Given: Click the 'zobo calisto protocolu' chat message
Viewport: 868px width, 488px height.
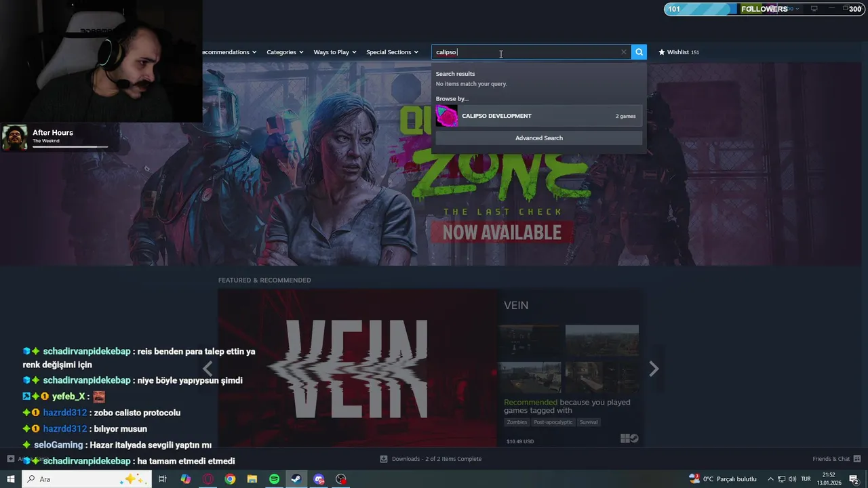Looking at the screenshot, I should (x=138, y=413).
